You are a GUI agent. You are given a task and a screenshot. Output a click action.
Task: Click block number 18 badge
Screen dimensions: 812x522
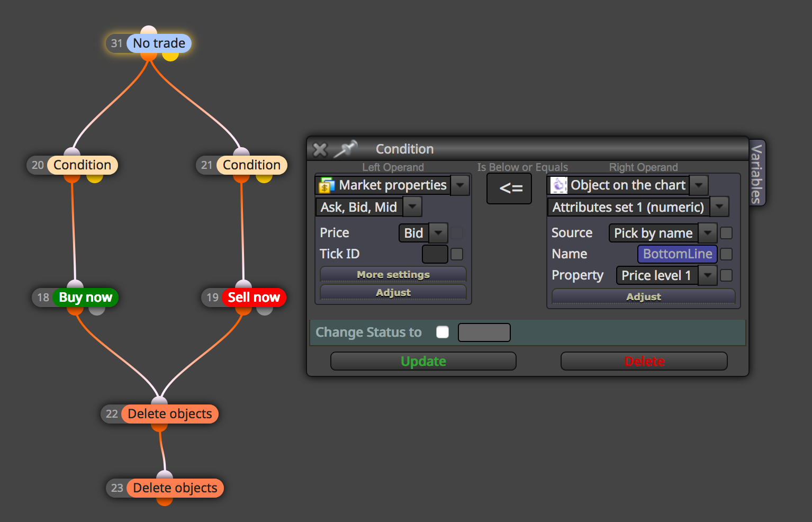(43, 298)
